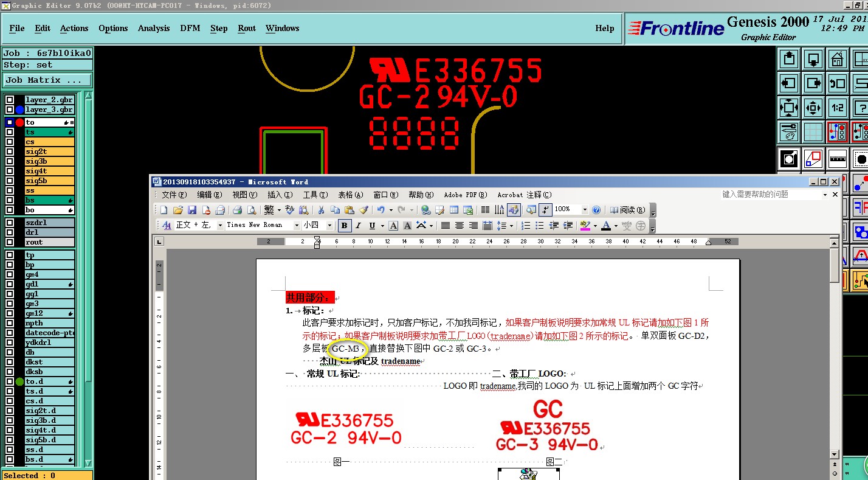This screenshot has width=868, height=480.
Task: Click the Open folder icon in Word
Action: tap(178, 210)
